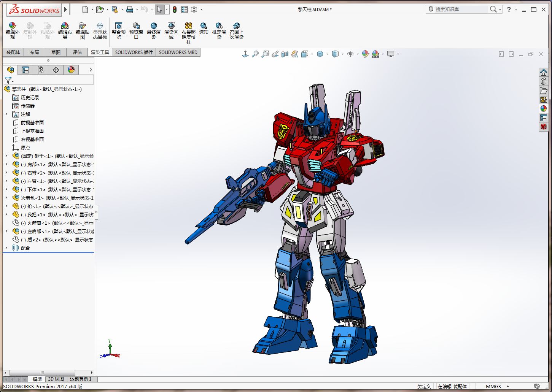The image size is (552, 392).
Task: Switch to ConfigurationManager tab
Action: [x=41, y=70]
